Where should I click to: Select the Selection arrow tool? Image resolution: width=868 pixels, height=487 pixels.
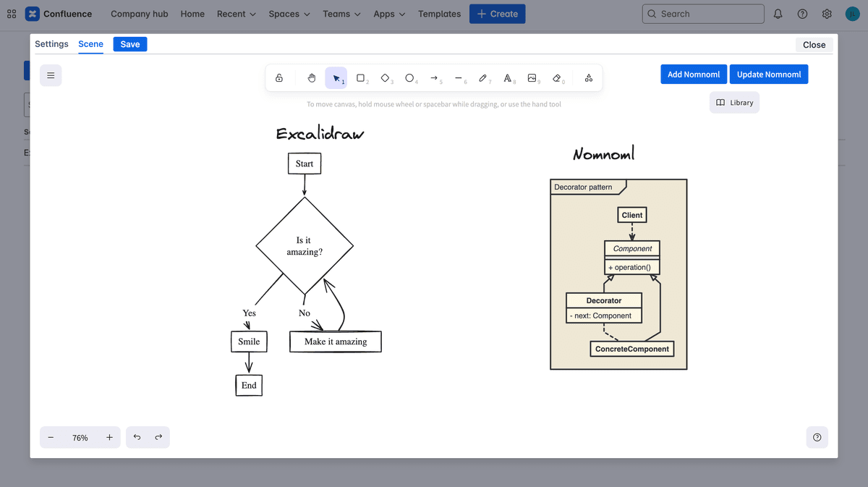[336, 78]
